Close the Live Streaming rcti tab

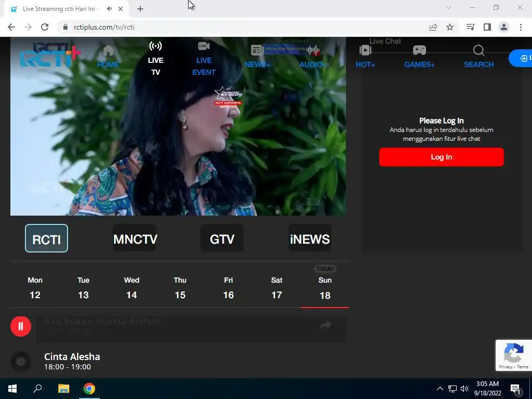(121, 9)
